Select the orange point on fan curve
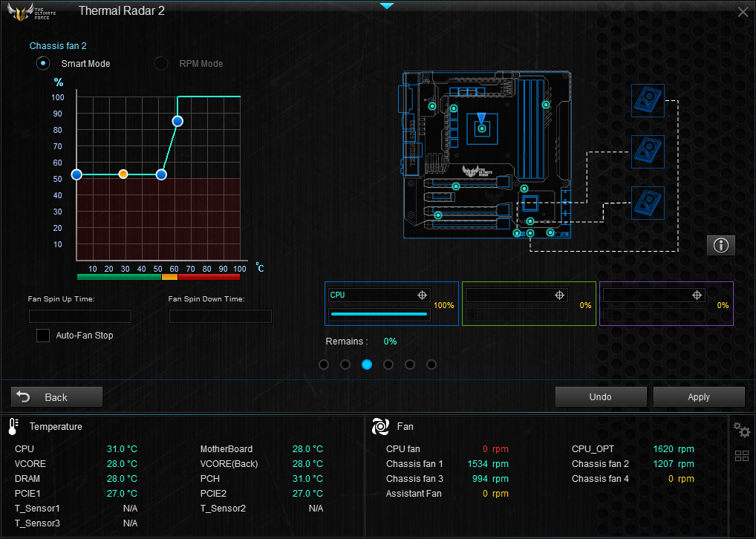Screen dimensions: 756x539 [x=123, y=174]
